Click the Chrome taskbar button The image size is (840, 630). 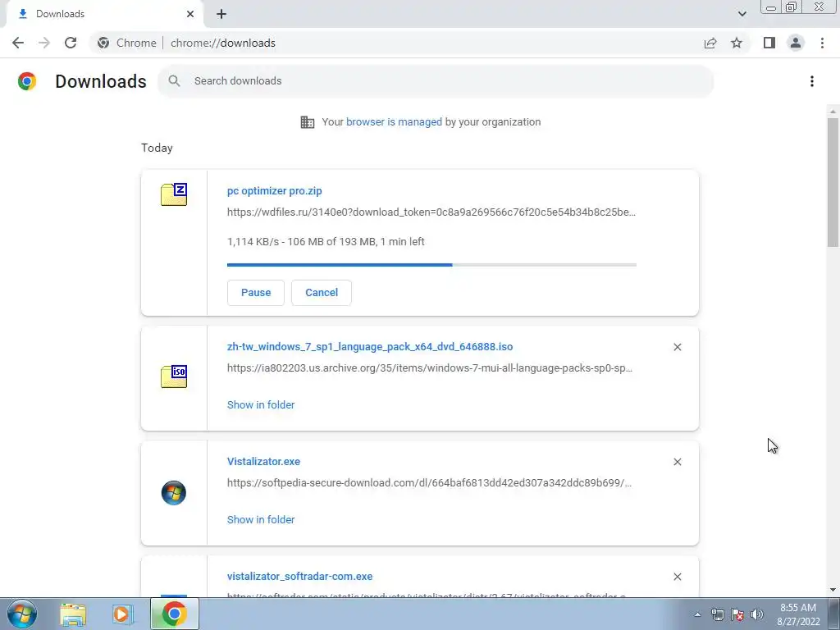[174, 614]
